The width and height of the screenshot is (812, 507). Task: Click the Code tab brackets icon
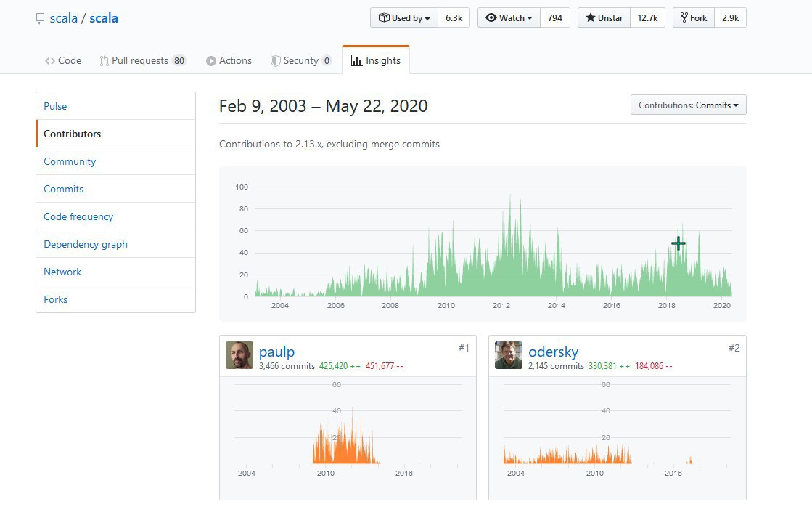tap(50, 61)
